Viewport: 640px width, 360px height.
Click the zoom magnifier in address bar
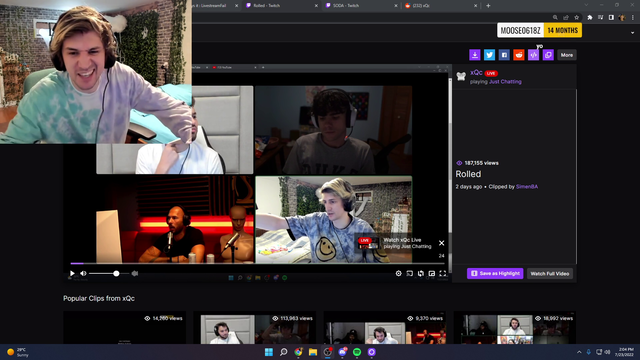point(555,18)
